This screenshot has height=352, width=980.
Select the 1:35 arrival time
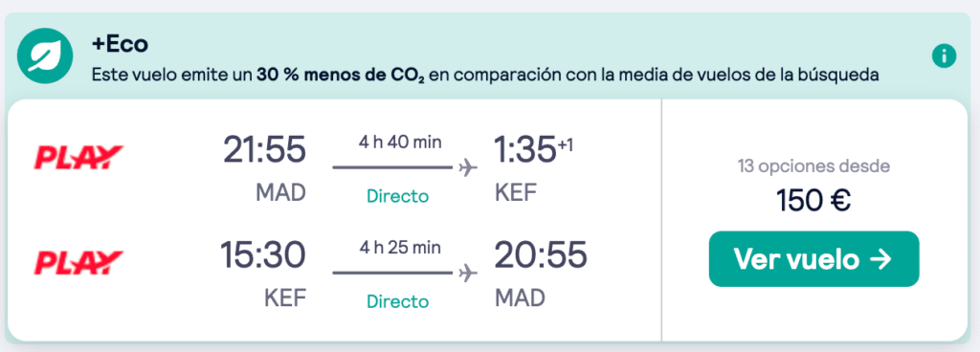coord(525,151)
